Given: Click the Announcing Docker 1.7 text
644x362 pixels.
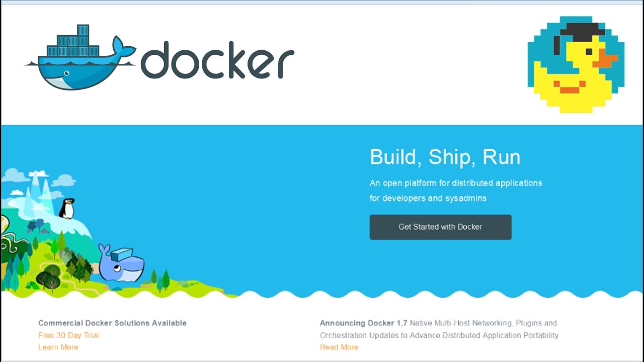Looking at the screenshot, I should [364, 323].
